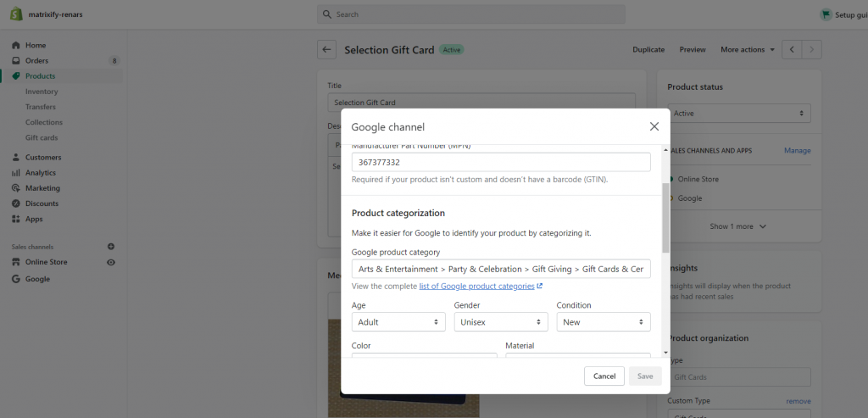The height and width of the screenshot is (418, 868).
Task: Click the back arrow beside product title
Action: [326, 50]
